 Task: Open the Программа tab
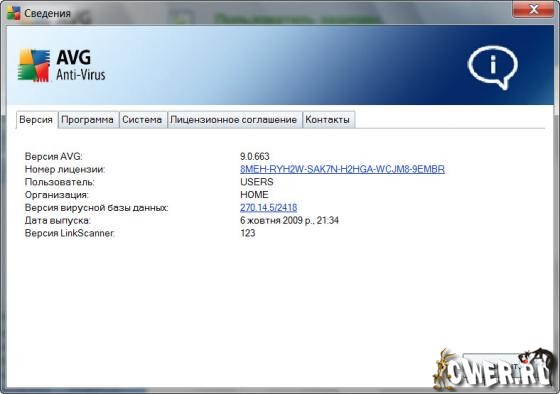click(88, 120)
